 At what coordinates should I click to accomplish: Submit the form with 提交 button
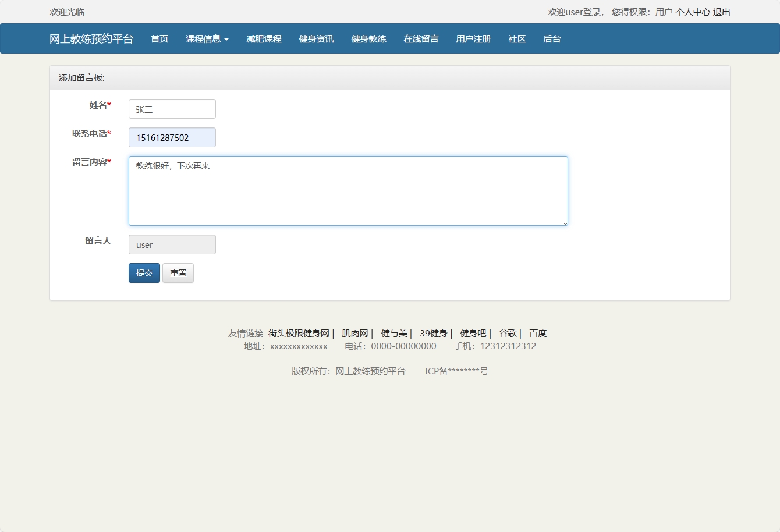coord(144,273)
